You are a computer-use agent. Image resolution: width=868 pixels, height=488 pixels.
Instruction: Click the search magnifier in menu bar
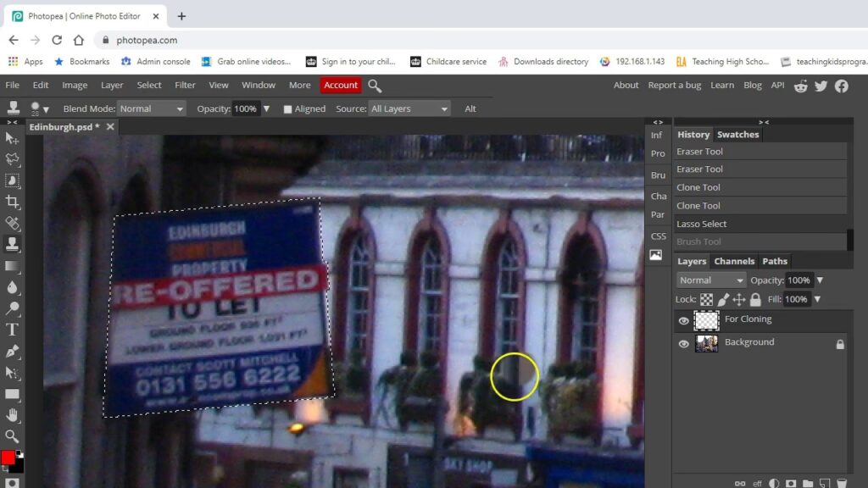tap(375, 86)
